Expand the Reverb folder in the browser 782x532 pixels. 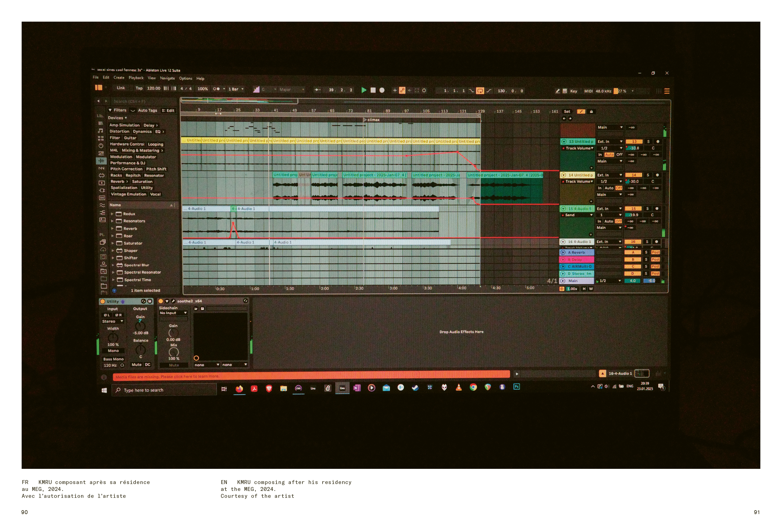point(112,229)
